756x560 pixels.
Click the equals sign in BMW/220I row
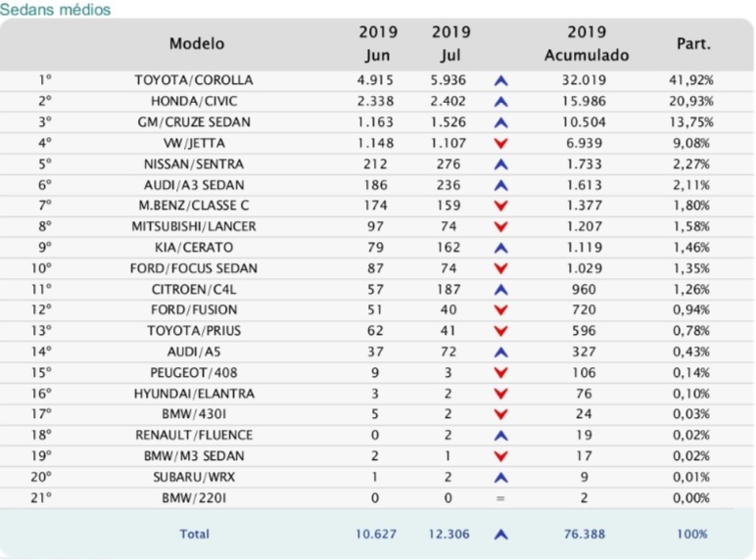[x=500, y=498]
